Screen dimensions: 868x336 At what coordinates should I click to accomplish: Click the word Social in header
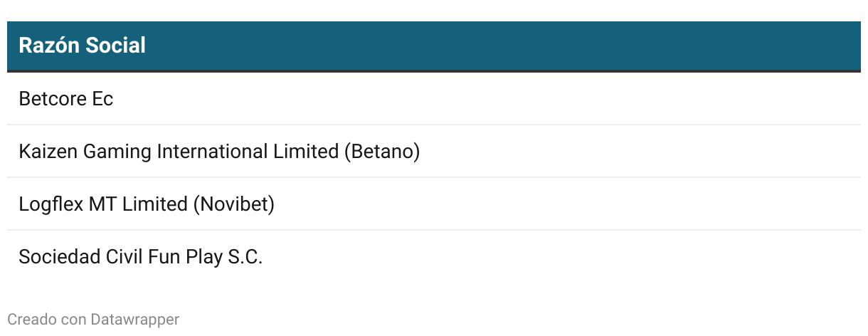click(x=115, y=46)
